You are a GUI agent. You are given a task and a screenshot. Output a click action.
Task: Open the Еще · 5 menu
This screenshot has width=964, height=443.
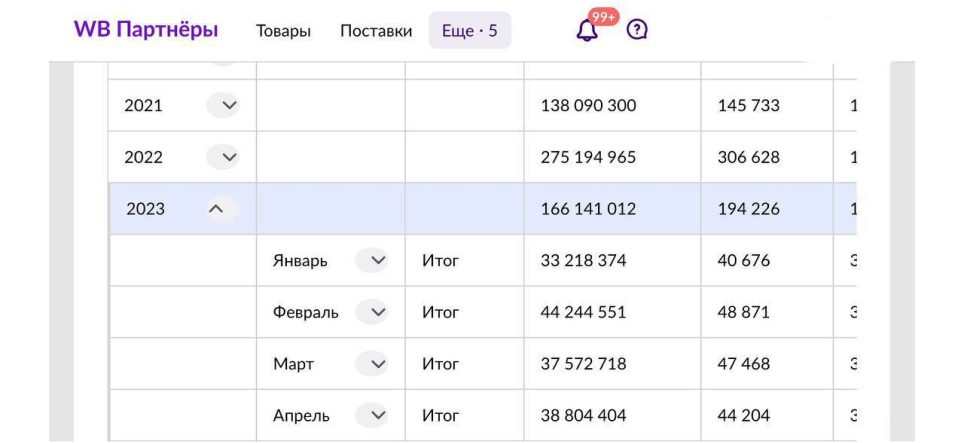point(469,31)
